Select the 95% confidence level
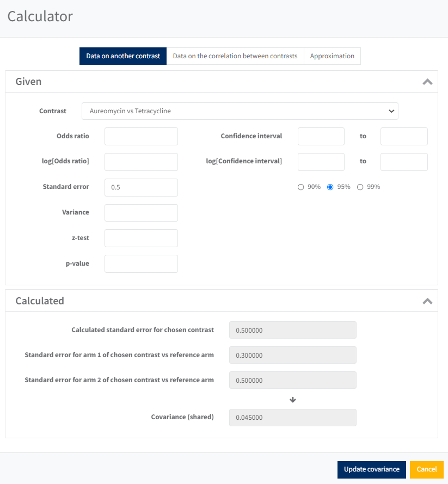The image size is (448, 484). 330,187
